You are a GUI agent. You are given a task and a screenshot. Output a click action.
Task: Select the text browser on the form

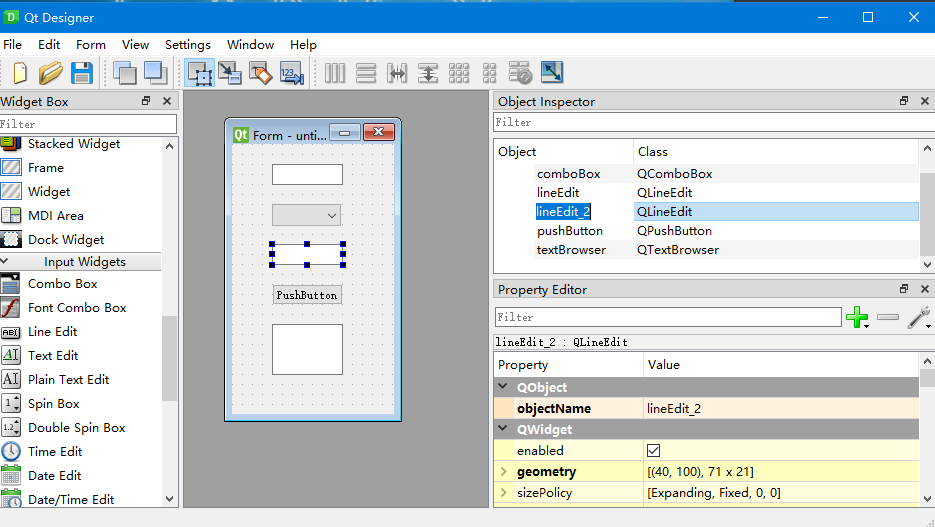pos(307,349)
